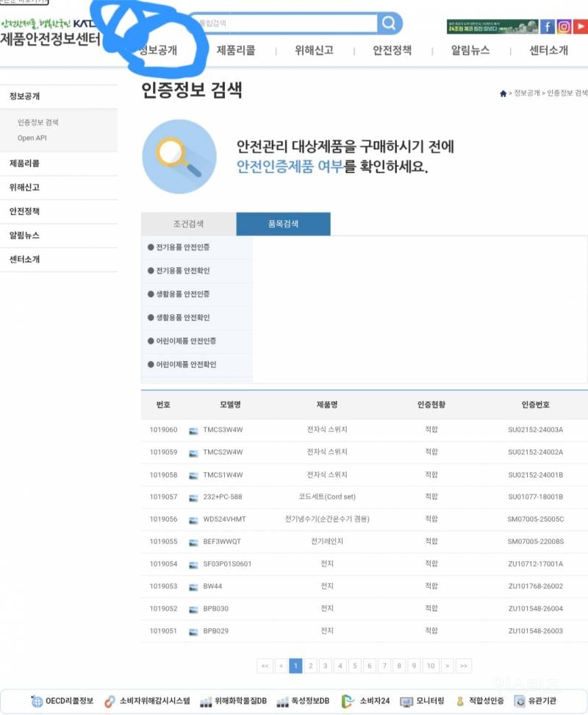Screen dimensions: 588x715
Task: Go to page 10
Action: click(431, 666)
